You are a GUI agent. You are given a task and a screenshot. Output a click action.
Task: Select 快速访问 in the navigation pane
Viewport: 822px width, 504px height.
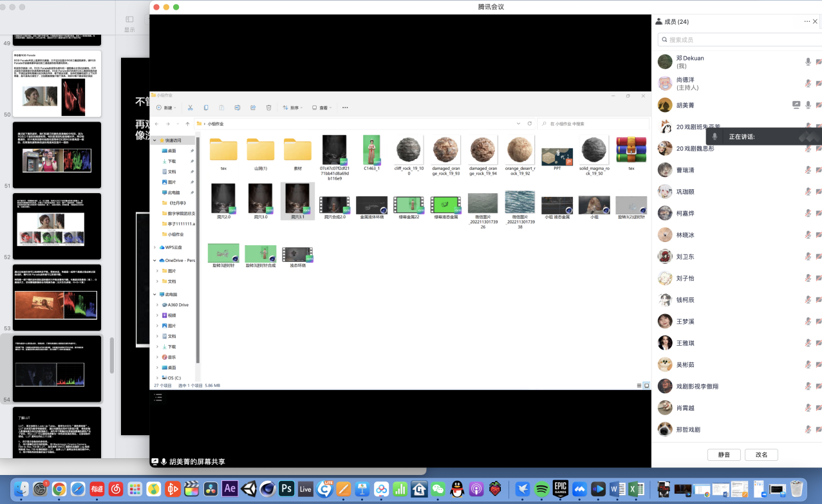173,140
